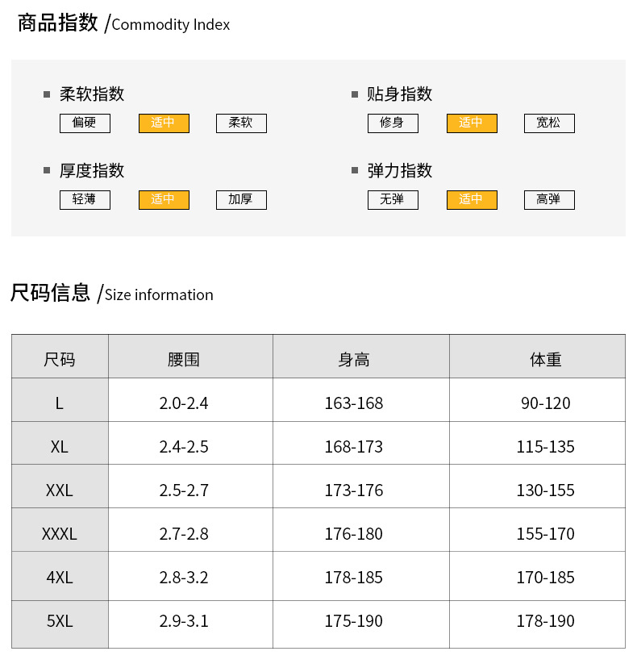Click highlighted 适中 under 贴身指数
The width and height of the screenshot is (637, 672).
click(x=472, y=123)
